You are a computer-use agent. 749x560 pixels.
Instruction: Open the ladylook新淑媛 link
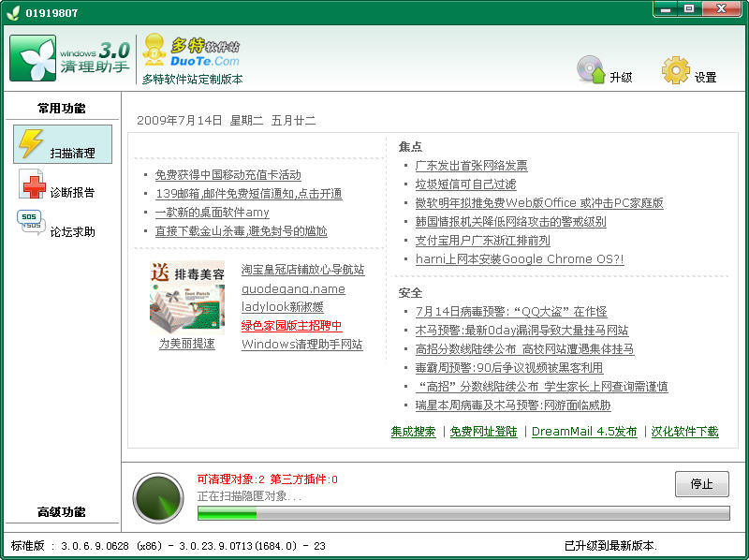pos(283,307)
